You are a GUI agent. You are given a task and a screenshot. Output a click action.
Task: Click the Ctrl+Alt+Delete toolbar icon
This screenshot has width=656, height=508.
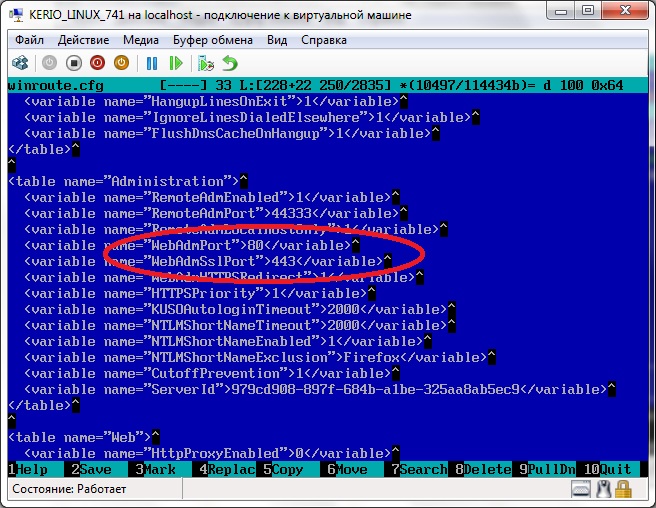pyautogui.click(x=20, y=63)
